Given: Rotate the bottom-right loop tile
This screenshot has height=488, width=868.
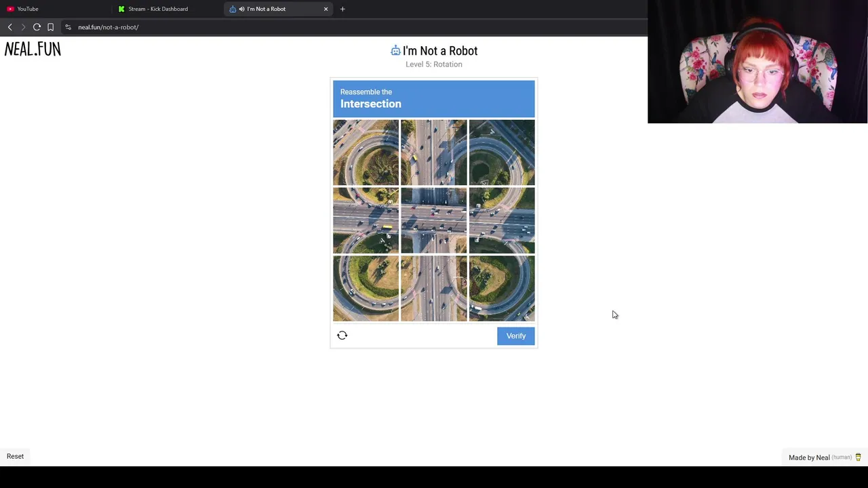Looking at the screenshot, I should [502, 288].
